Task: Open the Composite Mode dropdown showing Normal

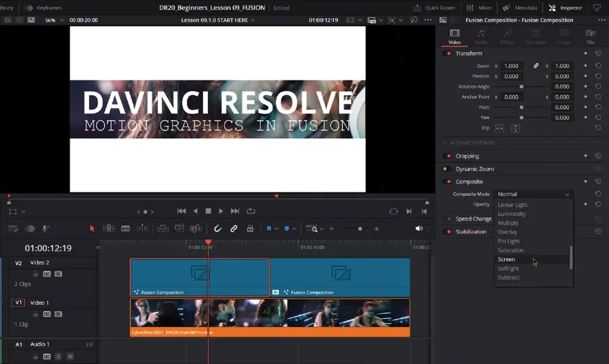Action: point(533,194)
